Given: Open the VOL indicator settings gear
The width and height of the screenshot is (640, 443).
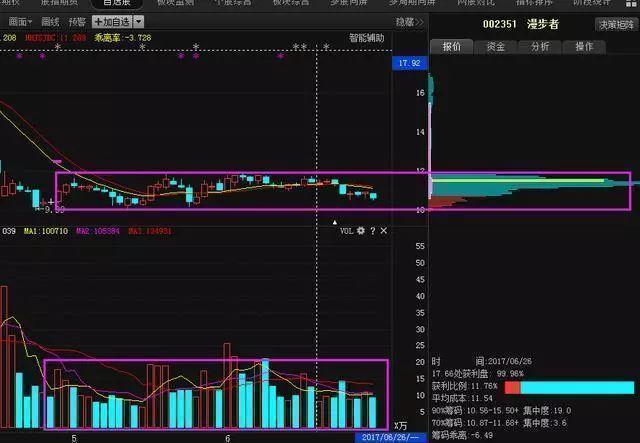Looking at the screenshot, I should [360, 231].
